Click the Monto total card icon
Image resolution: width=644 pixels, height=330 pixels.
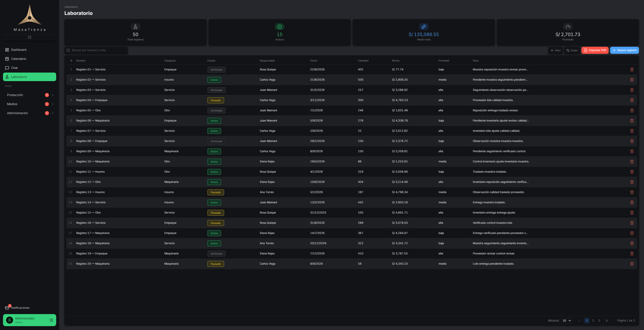point(423,27)
